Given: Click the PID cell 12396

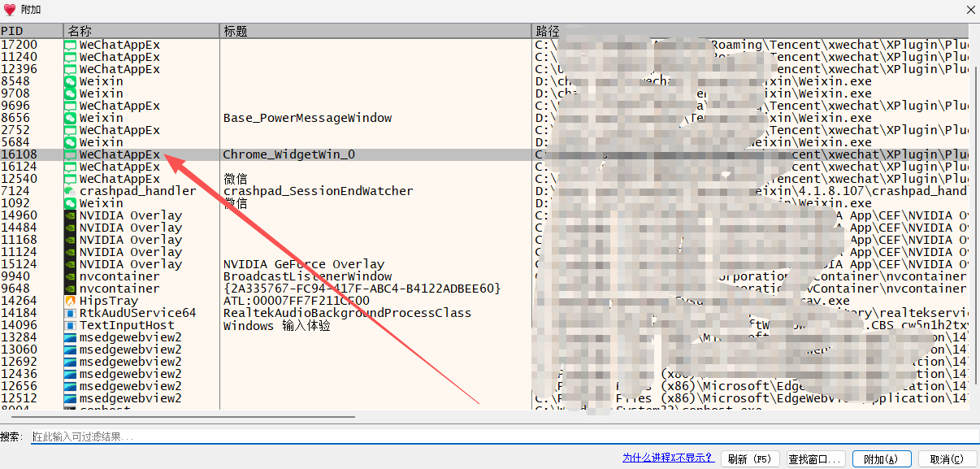Looking at the screenshot, I should (19, 69).
